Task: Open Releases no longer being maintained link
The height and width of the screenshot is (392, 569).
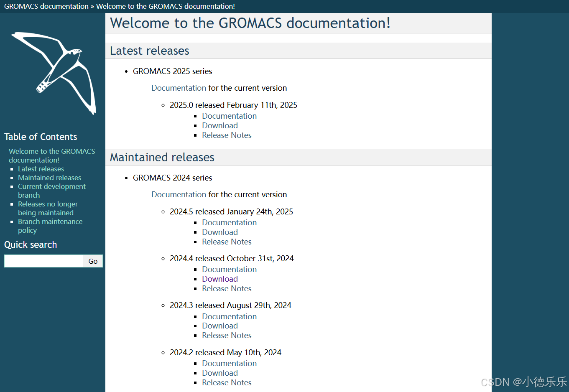Action: click(x=48, y=208)
